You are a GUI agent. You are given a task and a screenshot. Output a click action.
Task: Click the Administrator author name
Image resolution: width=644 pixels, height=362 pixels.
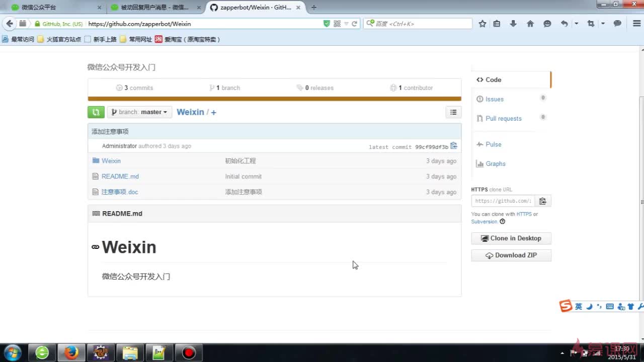pos(119,146)
